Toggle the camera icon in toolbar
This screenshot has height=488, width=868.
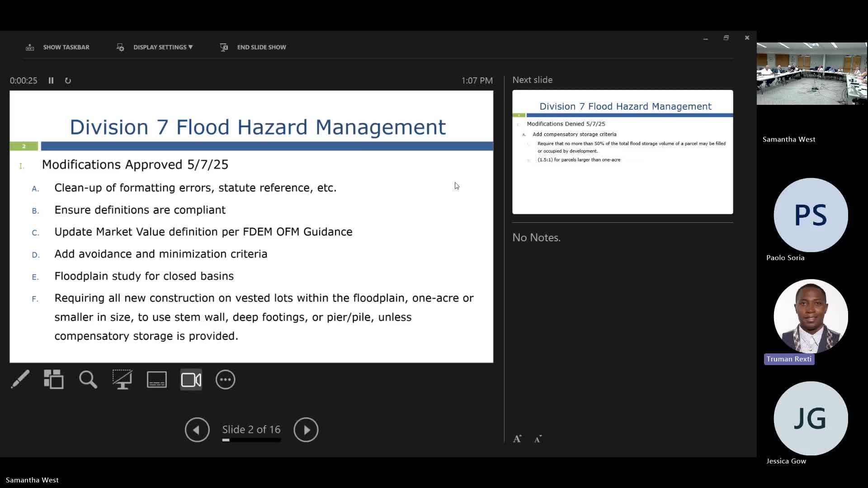(x=191, y=380)
